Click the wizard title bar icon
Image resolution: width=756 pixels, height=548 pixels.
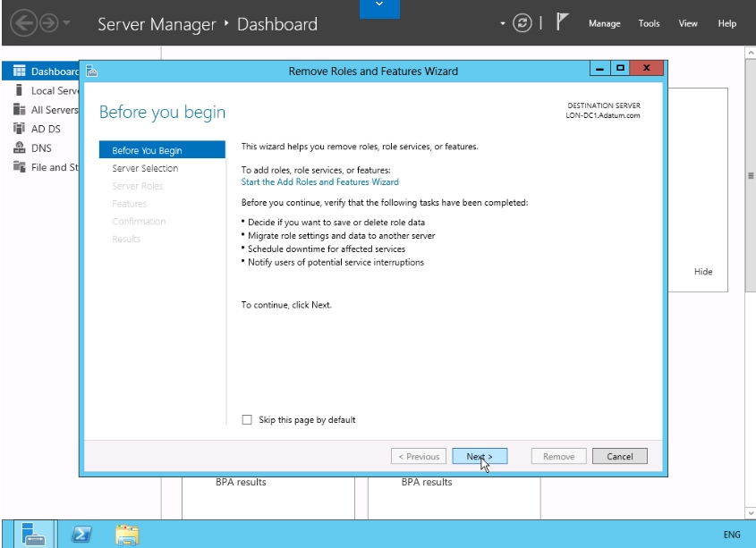click(91, 72)
